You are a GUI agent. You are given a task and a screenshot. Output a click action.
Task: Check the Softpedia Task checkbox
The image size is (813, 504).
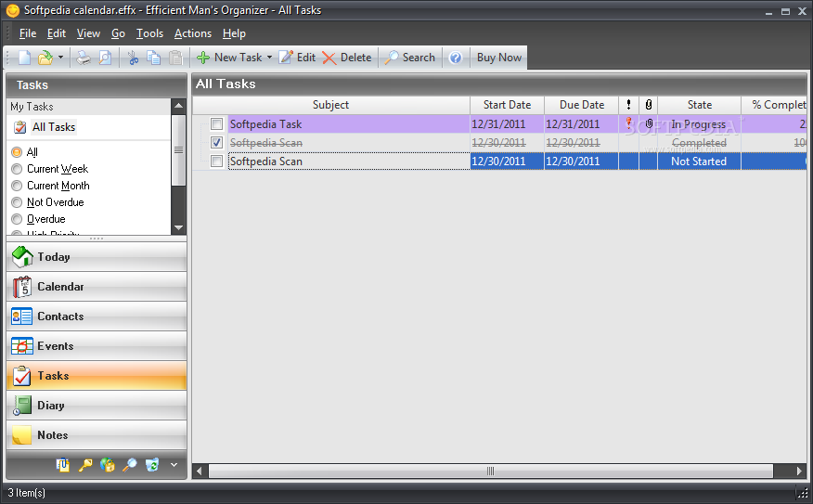[217, 124]
